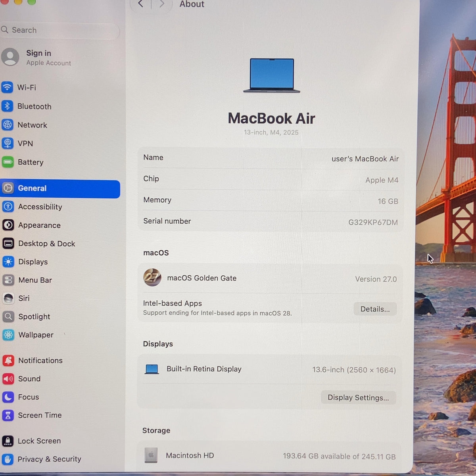Open Privacy & Security settings
Viewport: 476px width, 476px height.
click(x=60, y=459)
